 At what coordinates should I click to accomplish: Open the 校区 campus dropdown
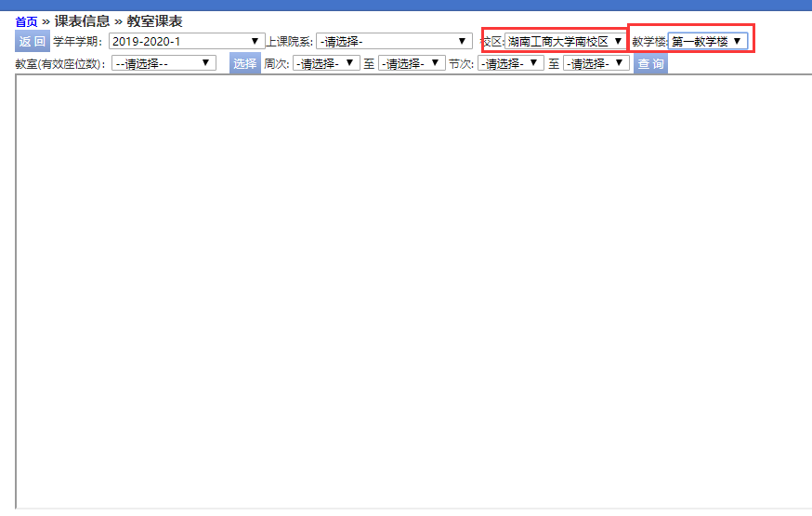[x=565, y=42]
